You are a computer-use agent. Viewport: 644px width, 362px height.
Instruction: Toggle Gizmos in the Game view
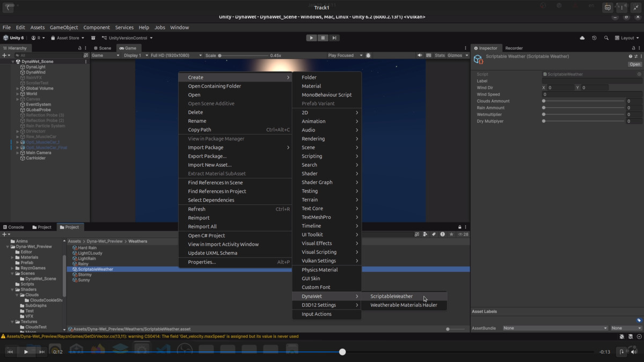coord(455,55)
